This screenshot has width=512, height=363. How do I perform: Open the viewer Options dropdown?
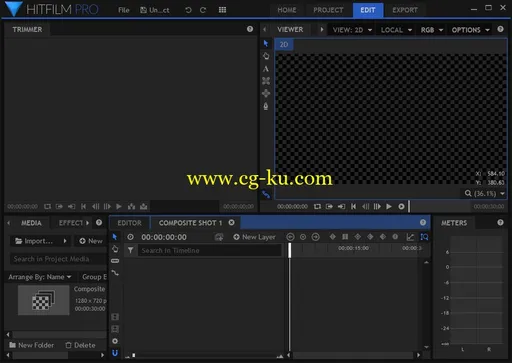coord(471,30)
